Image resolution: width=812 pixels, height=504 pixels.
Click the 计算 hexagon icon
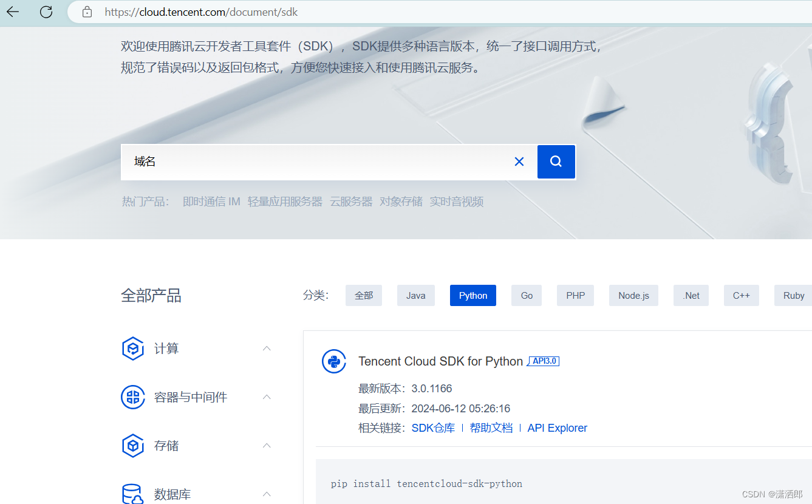tap(133, 349)
